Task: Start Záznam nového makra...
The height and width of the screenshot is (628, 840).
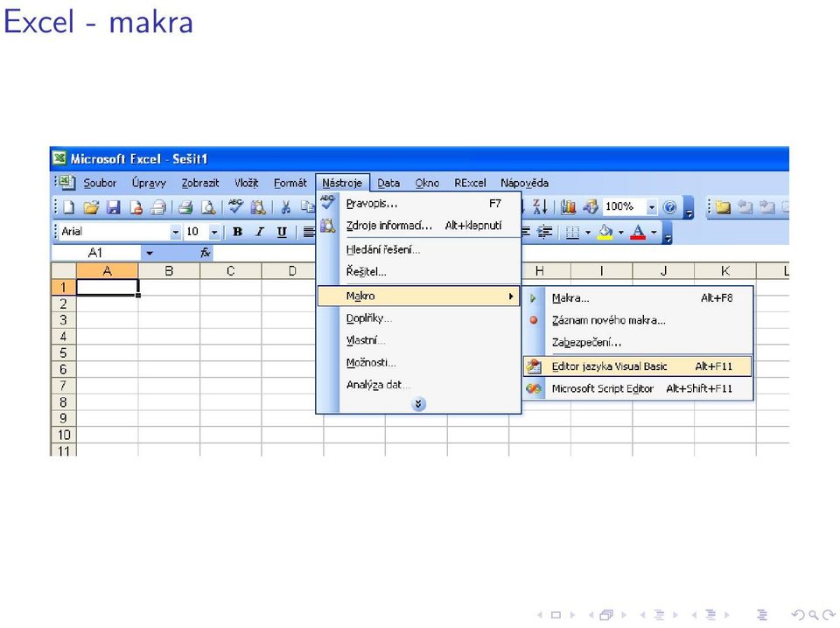Action: click(x=638, y=320)
